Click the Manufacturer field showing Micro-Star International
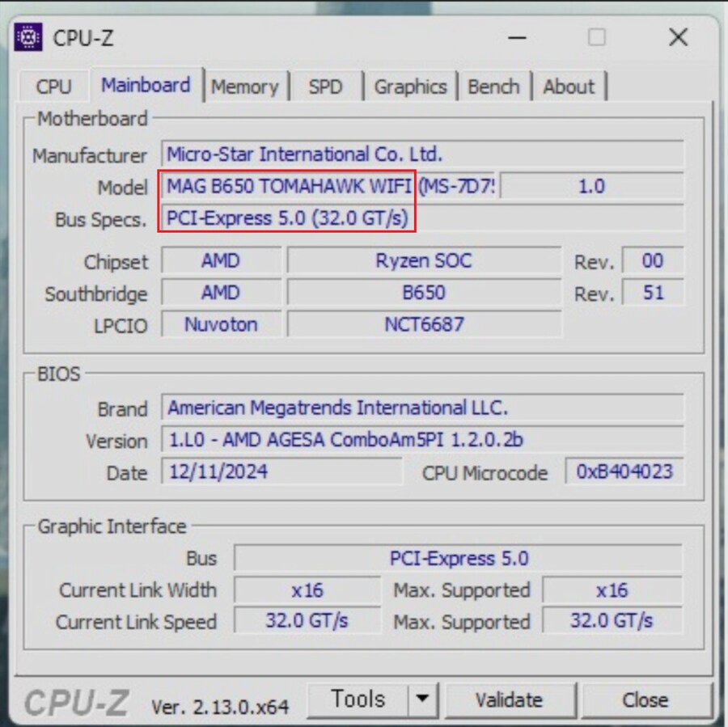728x727 pixels. (422, 154)
